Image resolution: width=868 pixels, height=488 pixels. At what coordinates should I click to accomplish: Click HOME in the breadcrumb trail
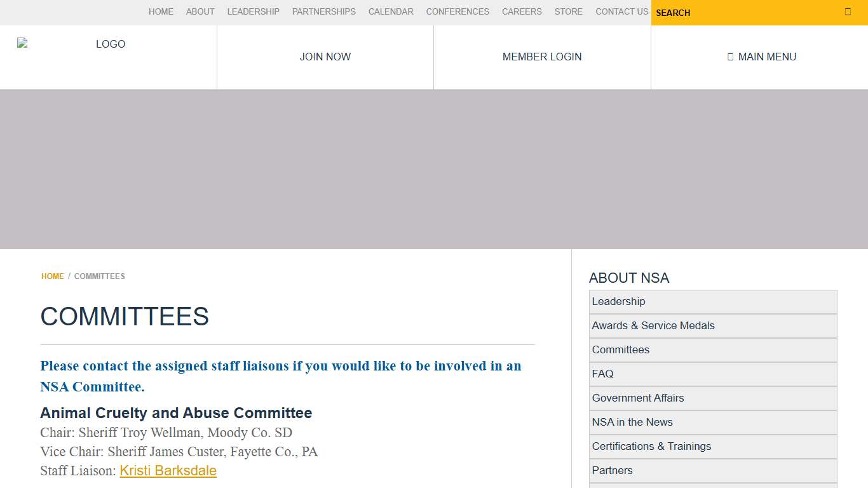[52, 276]
